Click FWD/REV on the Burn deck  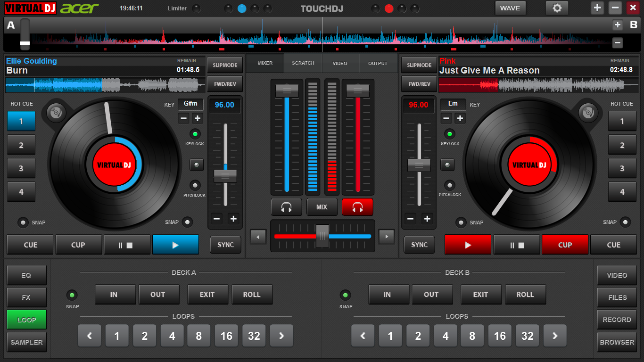point(225,84)
